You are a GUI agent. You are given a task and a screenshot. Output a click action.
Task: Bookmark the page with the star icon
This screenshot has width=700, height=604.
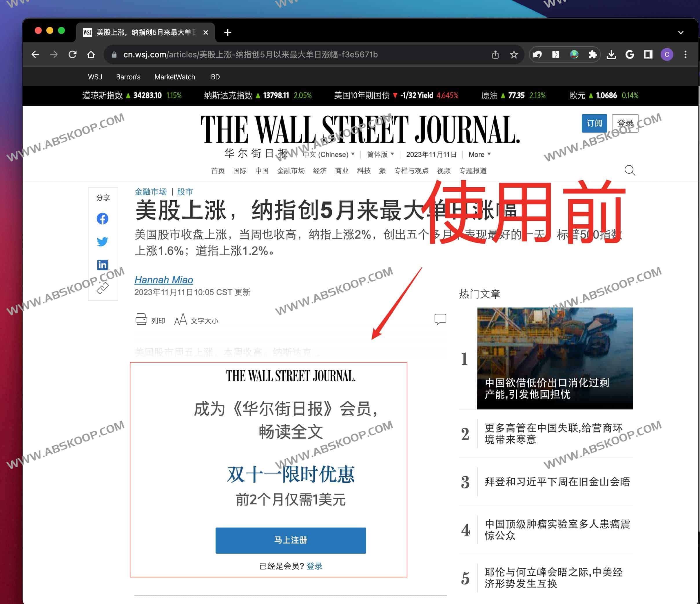coord(514,54)
